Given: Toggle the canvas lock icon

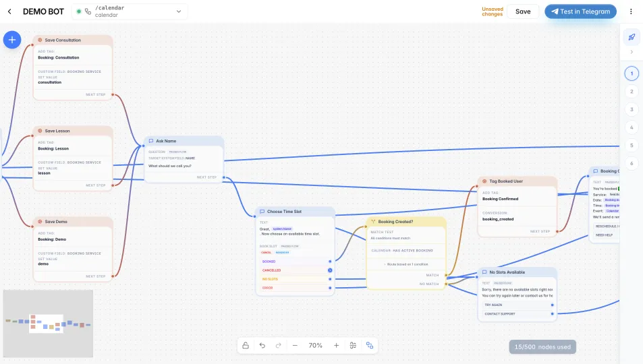Looking at the screenshot, I should point(246,346).
